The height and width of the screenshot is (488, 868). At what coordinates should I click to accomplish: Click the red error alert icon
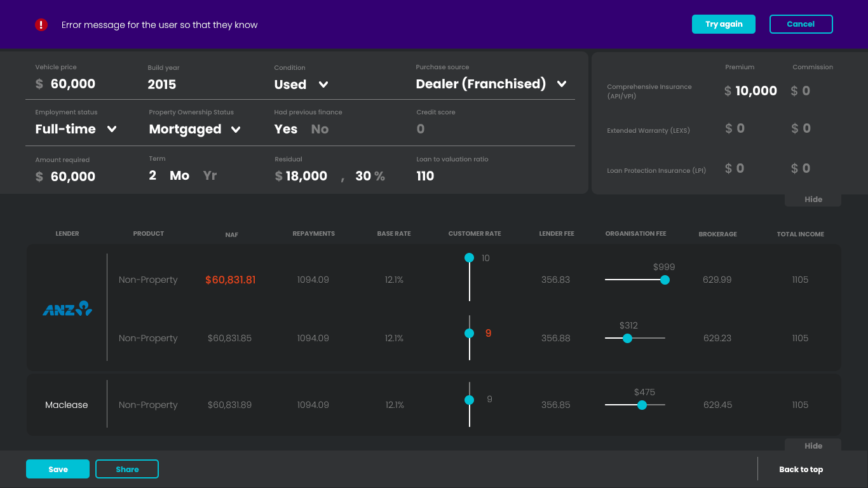[41, 25]
